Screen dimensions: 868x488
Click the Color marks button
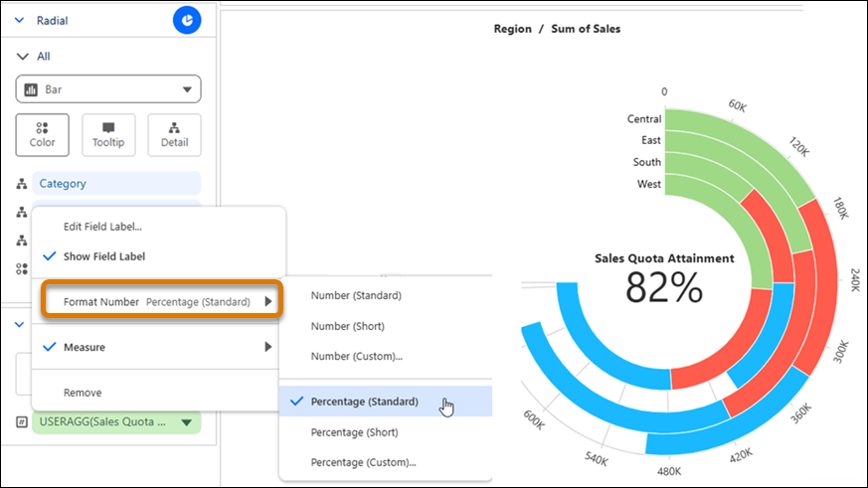pos(42,135)
